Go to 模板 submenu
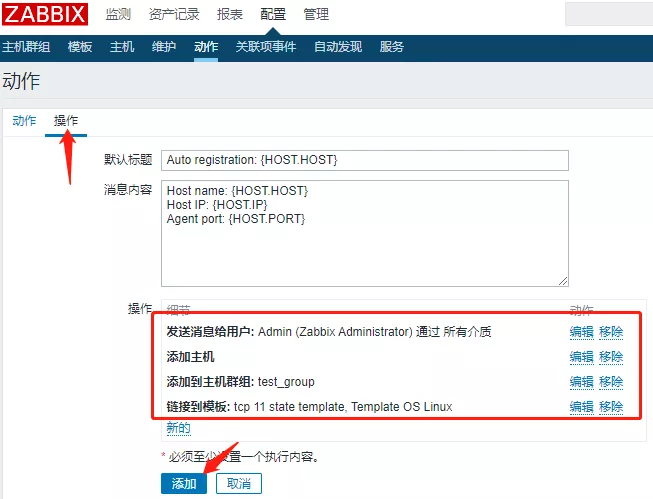 pos(80,47)
